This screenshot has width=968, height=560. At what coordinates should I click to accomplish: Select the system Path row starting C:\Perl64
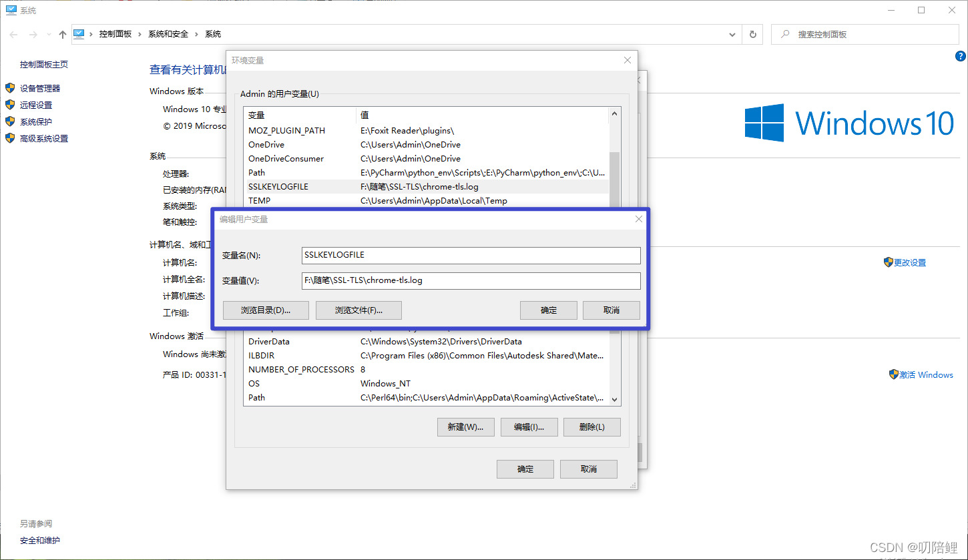click(426, 398)
